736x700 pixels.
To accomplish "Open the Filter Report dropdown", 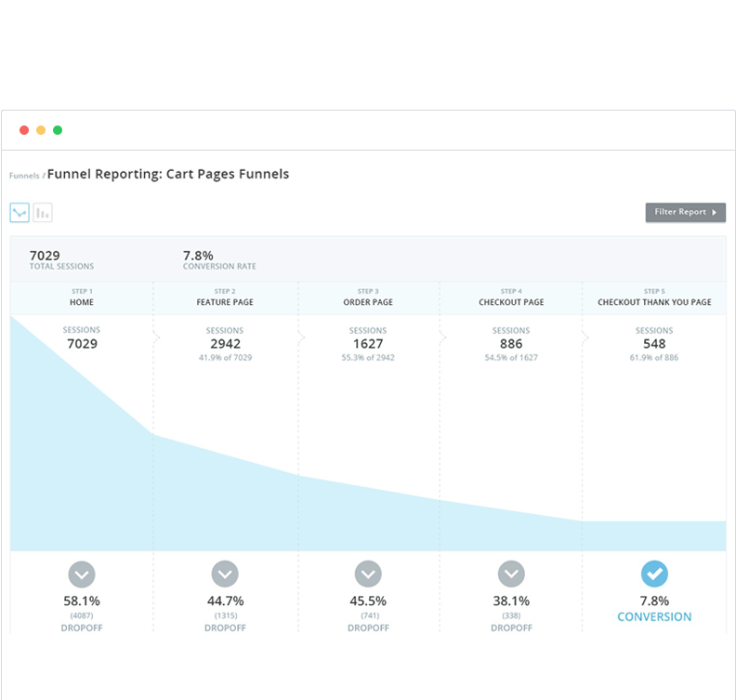I will (x=685, y=212).
